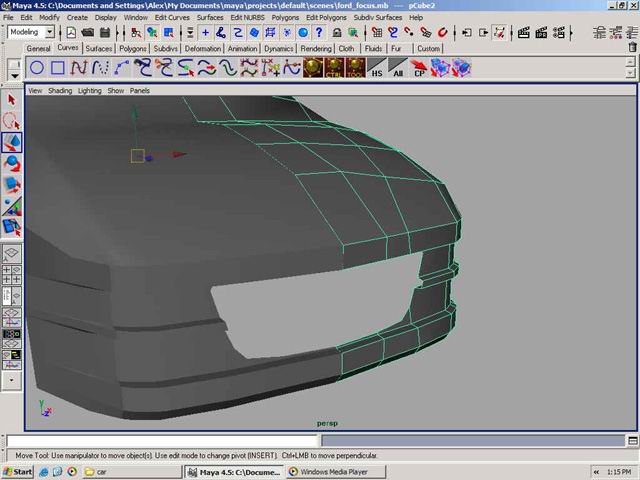
Task: Activate the Lasso select tool
Action: point(12,121)
